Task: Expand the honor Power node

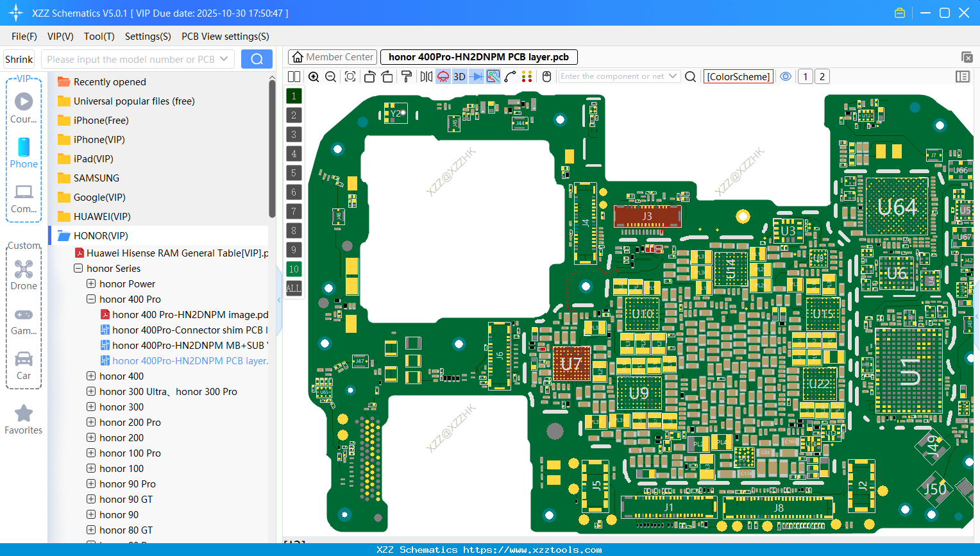Action: [x=91, y=283]
